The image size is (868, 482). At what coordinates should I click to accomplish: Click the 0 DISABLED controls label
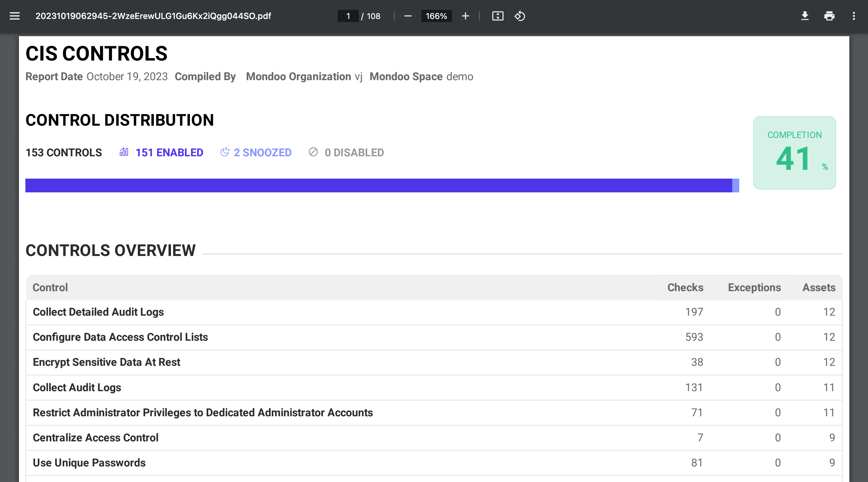point(354,152)
